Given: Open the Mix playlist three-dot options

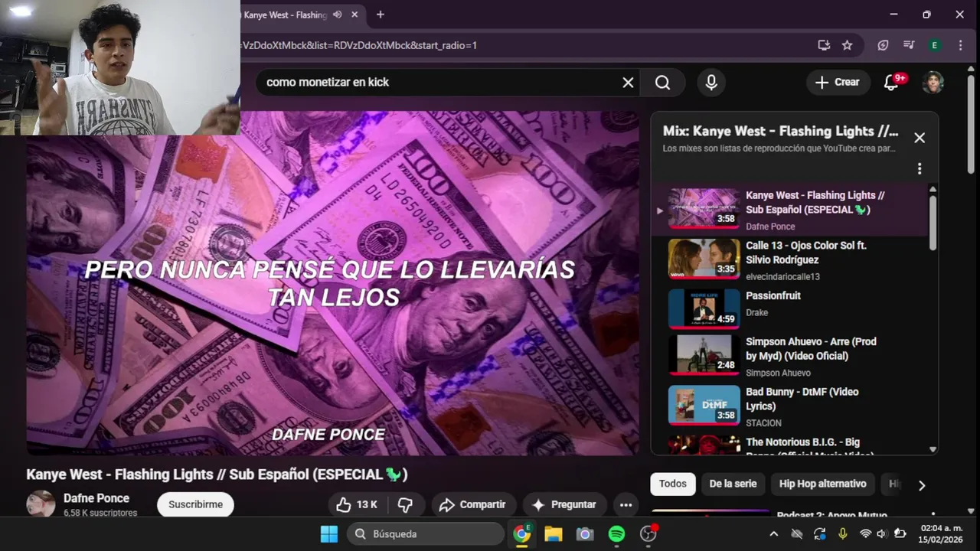Looking at the screenshot, I should 920,168.
